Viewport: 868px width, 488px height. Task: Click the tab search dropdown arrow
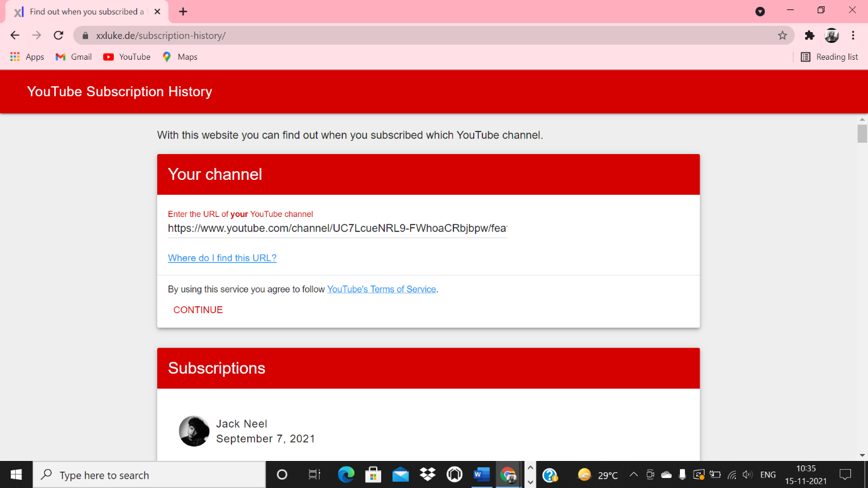[760, 11]
